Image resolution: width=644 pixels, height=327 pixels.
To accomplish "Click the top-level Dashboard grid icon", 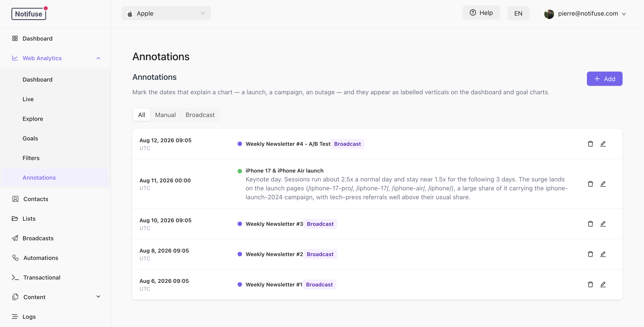I will pyautogui.click(x=15, y=38).
